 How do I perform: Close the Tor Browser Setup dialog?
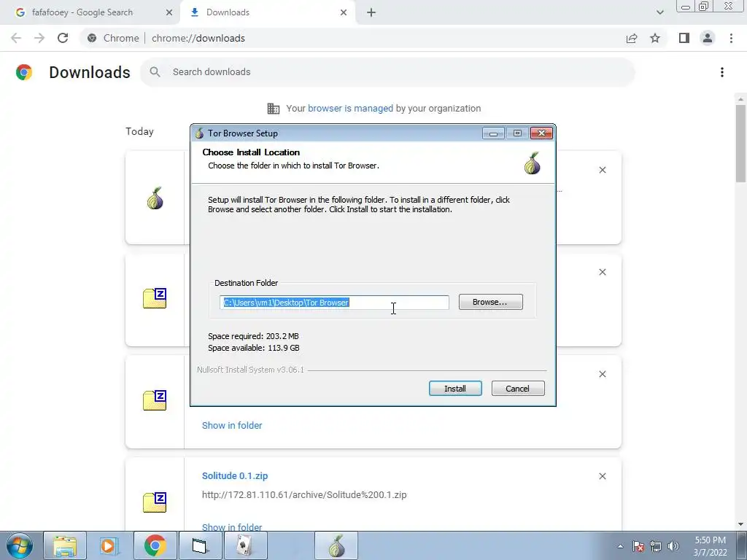point(542,133)
